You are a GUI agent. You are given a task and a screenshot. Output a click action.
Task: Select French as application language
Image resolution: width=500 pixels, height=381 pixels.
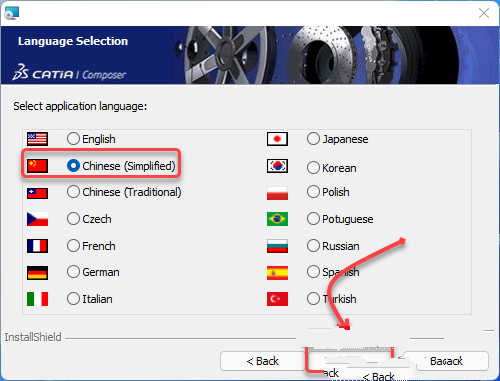point(73,246)
